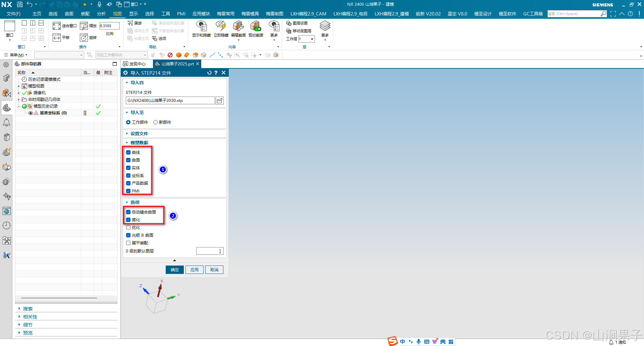Click Move to Layer (移动至图层)
Image resolution: width=644 pixels, height=346 pixels.
[299, 31]
